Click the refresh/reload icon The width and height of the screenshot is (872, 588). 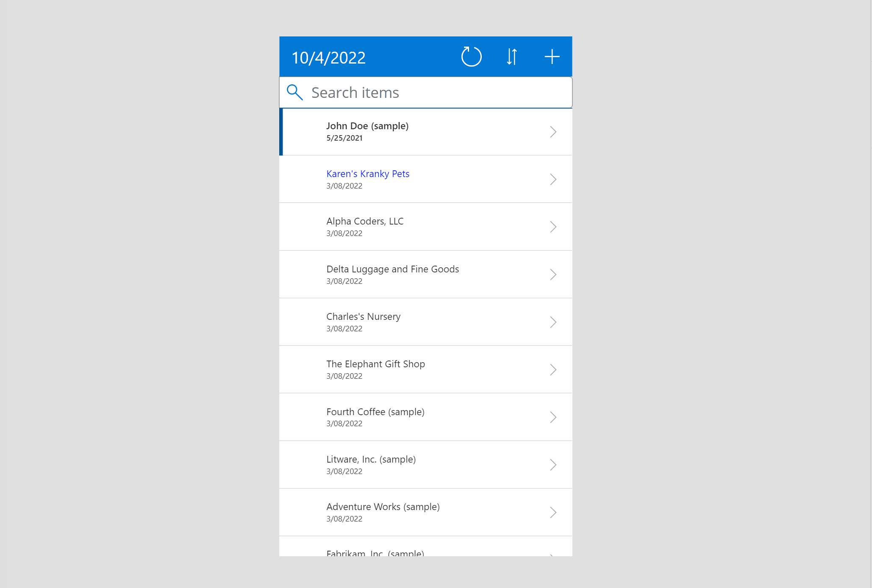(472, 56)
